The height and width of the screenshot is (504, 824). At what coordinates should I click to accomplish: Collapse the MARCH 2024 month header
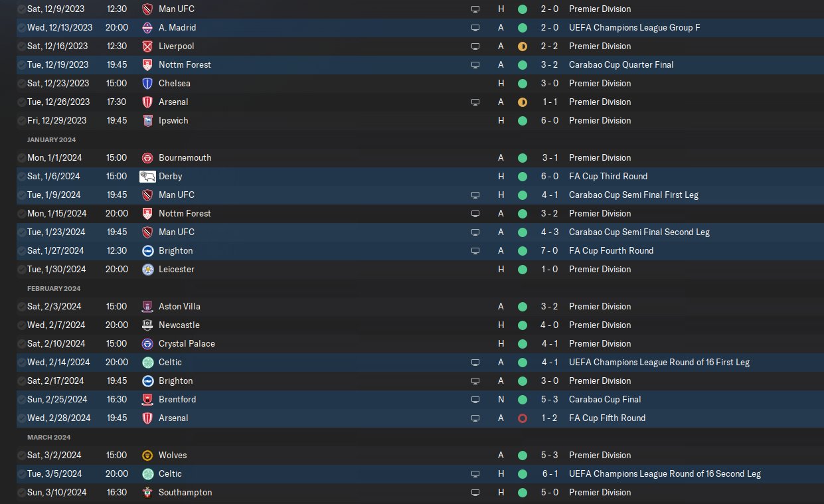(48, 437)
